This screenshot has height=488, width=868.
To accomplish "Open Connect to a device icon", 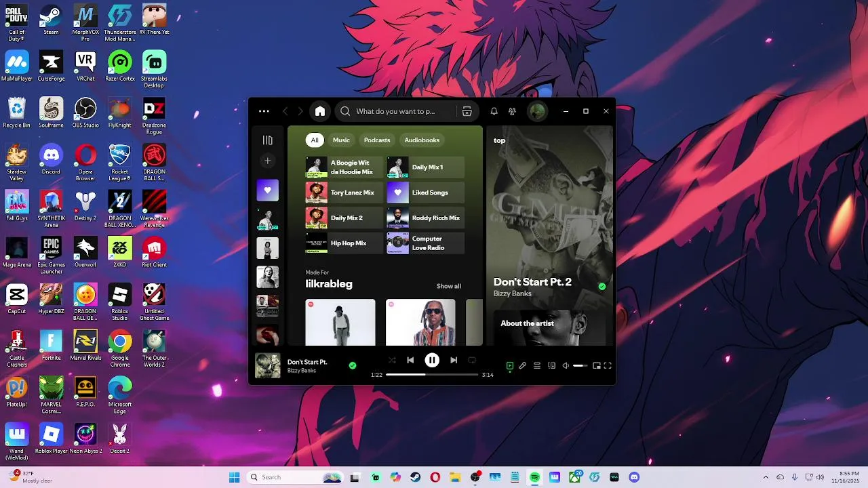I will click(551, 365).
